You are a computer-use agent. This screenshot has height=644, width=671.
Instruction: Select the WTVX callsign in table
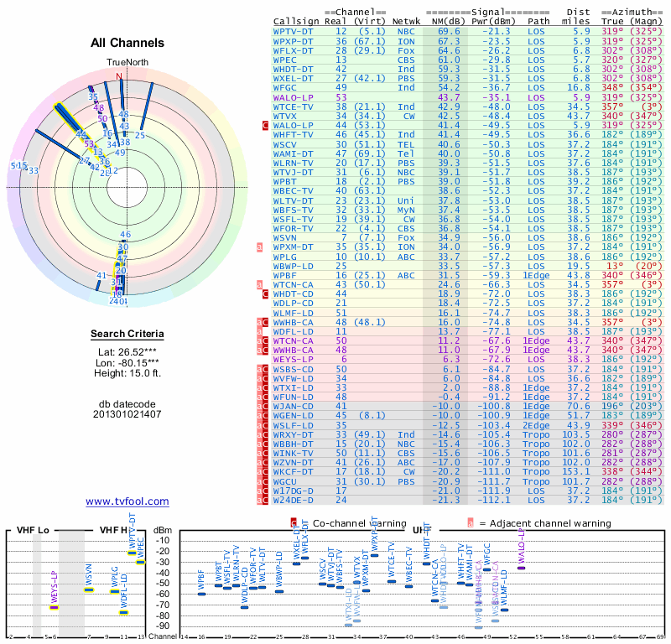[285, 116]
